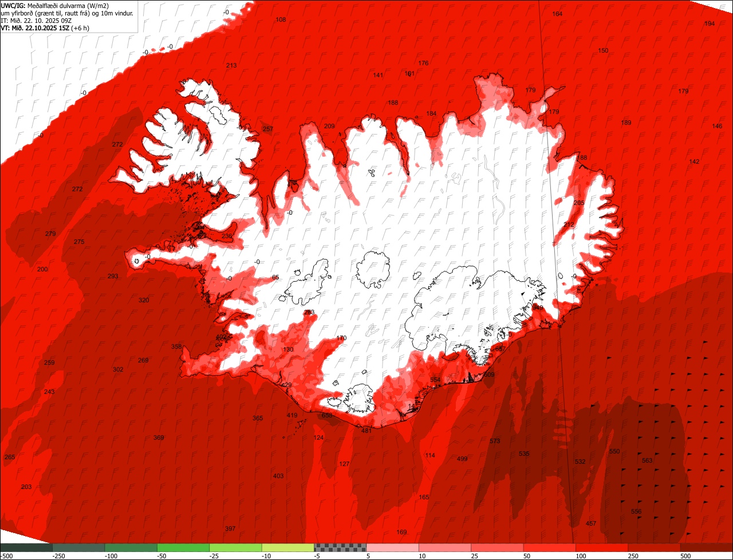Click the map value 114
733x560 pixels.
(x=430, y=455)
